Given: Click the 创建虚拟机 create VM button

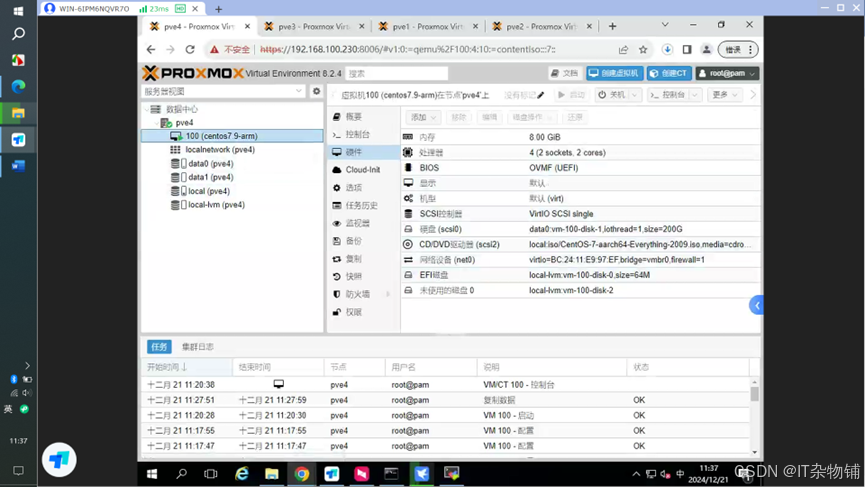Looking at the screenshot, I should pos(615,73).
